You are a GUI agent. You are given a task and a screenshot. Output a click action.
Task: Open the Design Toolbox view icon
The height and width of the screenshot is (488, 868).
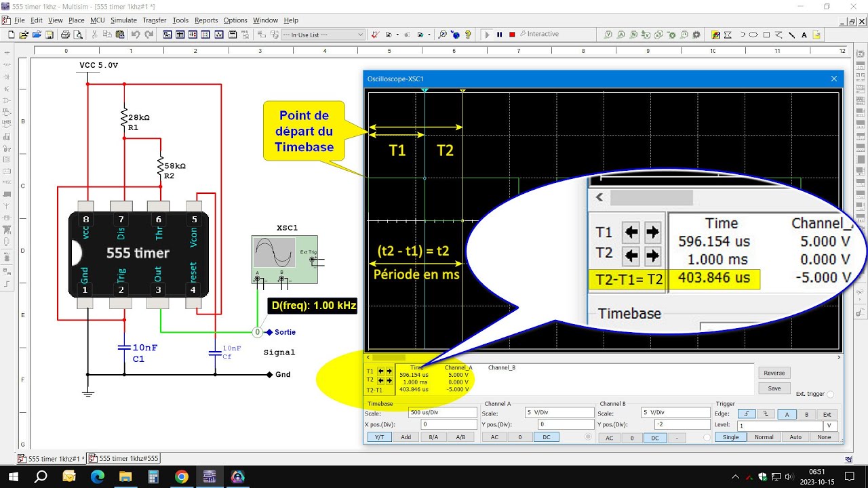[167, 34]
